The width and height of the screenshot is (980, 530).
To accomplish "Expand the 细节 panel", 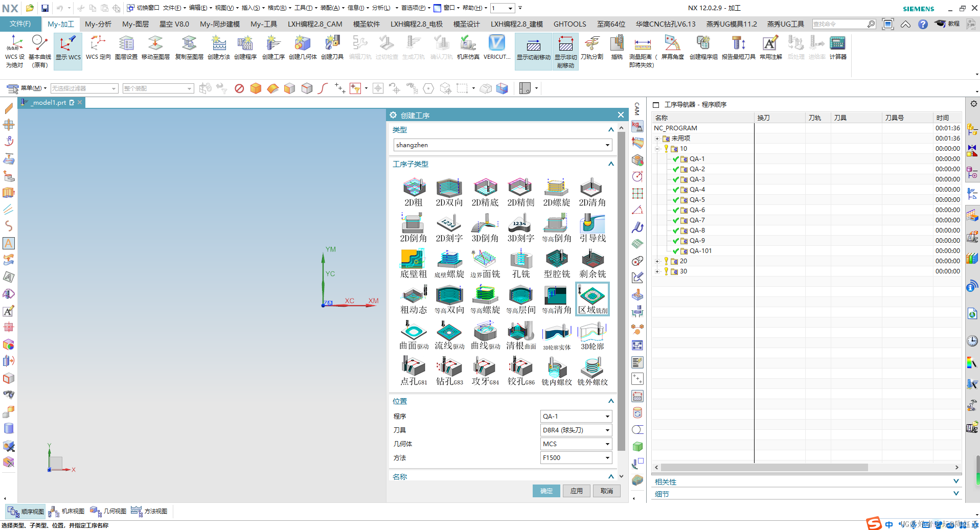I will (956, 494).
